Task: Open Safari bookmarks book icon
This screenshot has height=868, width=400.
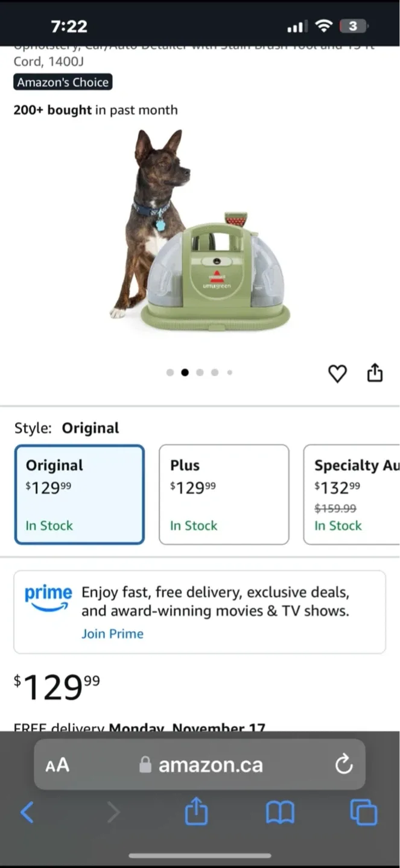Action: (280, 813)
